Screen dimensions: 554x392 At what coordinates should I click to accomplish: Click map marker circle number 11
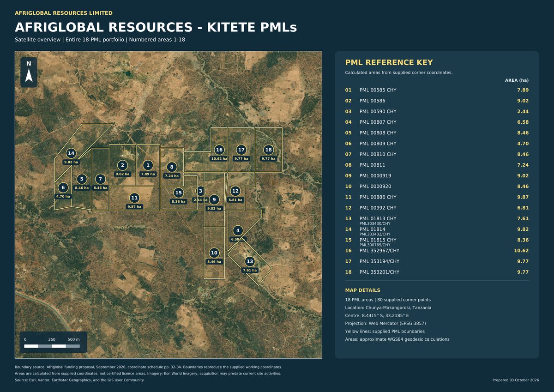point(134,198)
